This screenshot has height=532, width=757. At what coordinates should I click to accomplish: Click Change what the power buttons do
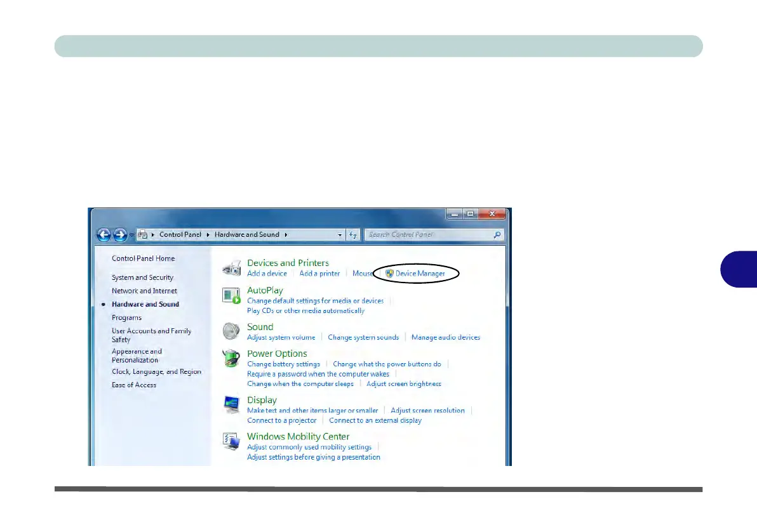(x=387, y=364)
